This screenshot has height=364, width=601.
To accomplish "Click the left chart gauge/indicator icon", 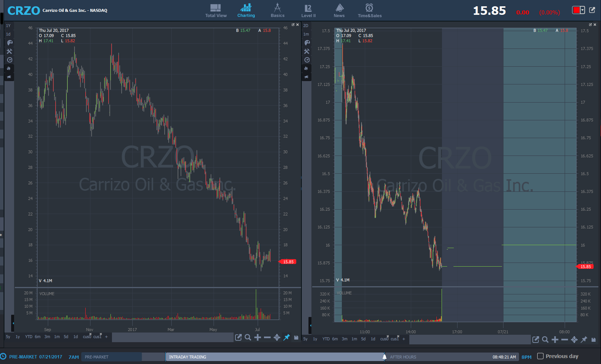I will tap(10, 60).
